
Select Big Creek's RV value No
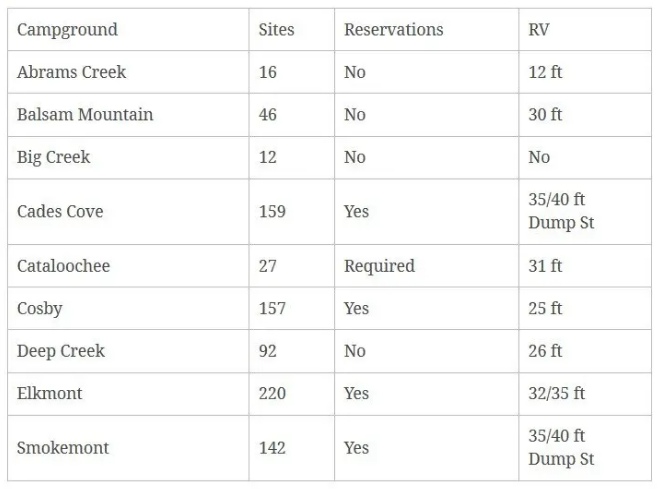click(x=539, y=157)
